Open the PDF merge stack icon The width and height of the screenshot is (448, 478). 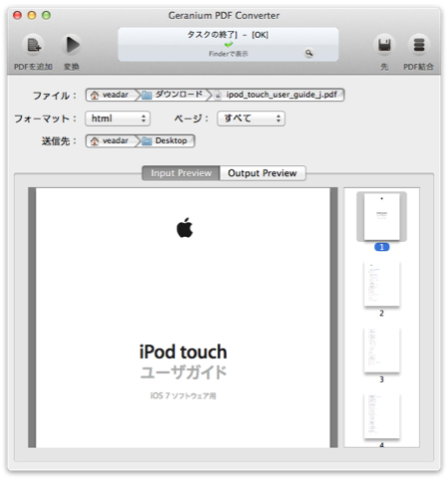coord(419,45)
